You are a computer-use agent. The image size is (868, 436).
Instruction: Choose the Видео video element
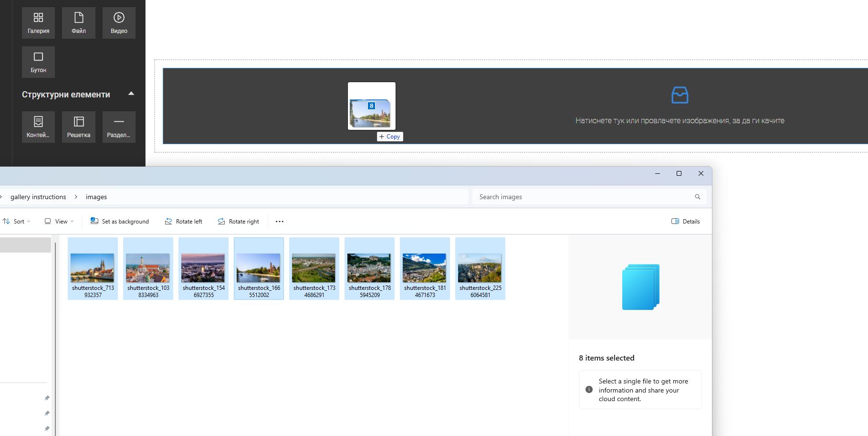(x=119, y=22)
